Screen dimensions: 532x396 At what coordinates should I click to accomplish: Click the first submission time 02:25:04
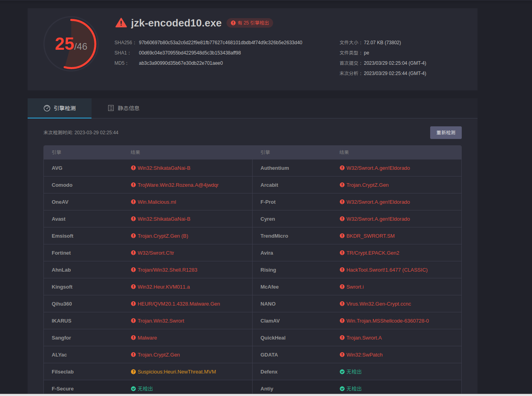[395, 63]
